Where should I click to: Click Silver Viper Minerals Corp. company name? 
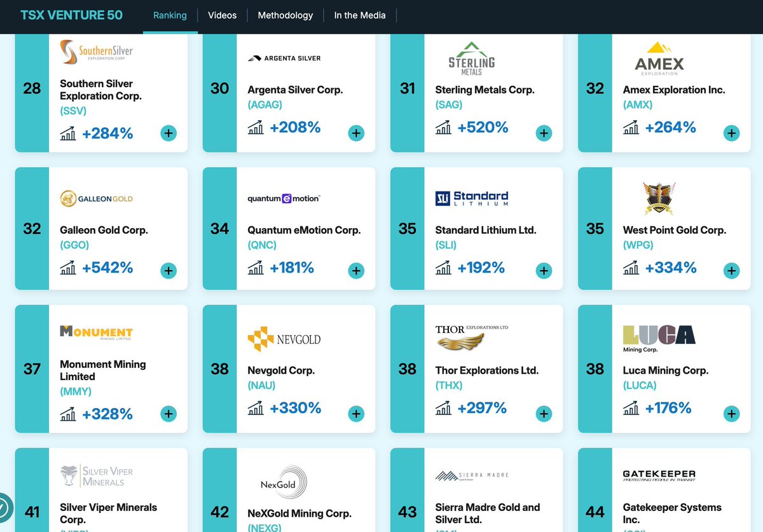coord(108,514)
